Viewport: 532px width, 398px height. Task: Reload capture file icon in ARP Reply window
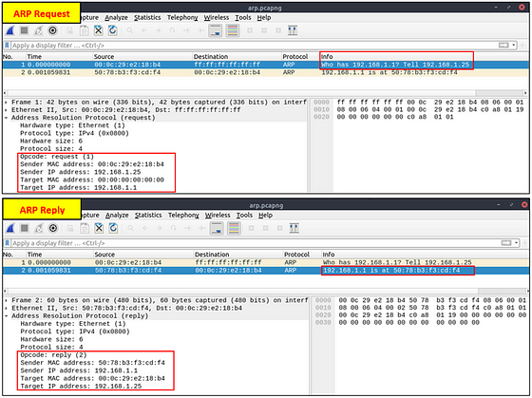pyautogui.click(x=113, y=228)
